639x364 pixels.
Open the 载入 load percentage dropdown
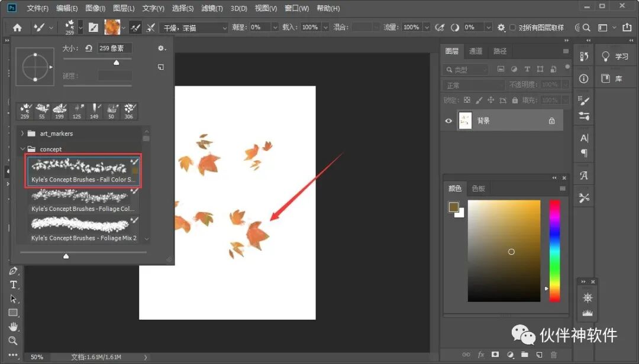click(x=325, y=27)
